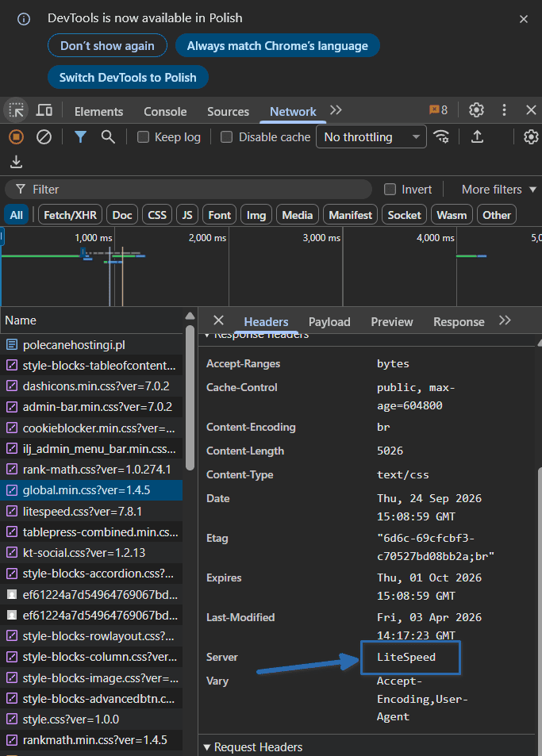Filter requests by CSS type
Viewport: 542px width, 756px height.
pyautogui.click(x=157, y=215)
